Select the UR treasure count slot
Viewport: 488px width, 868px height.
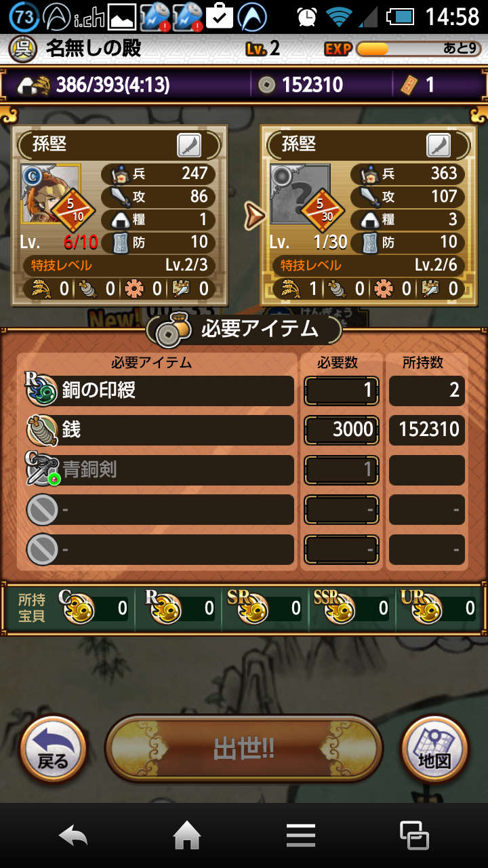click(x=436, y=608)
